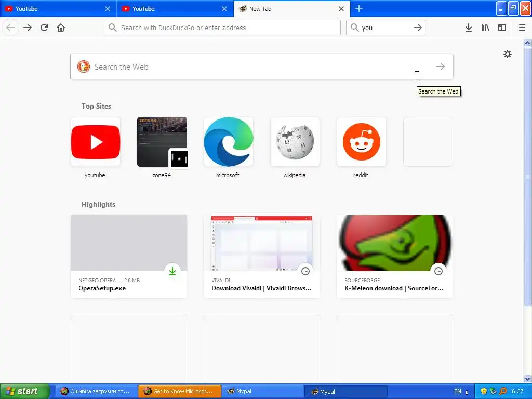
Task: Submit Search the Web with its arrow
Action: tap(441, 66)
